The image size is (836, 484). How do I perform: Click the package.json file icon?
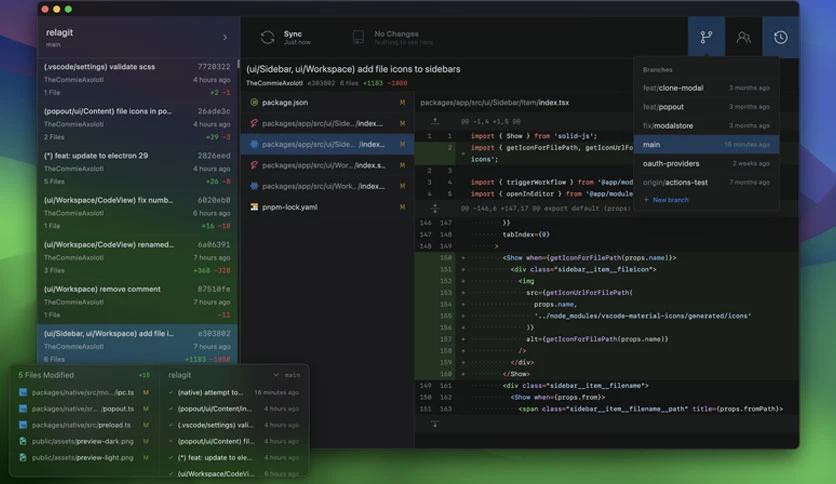(254, 102)
